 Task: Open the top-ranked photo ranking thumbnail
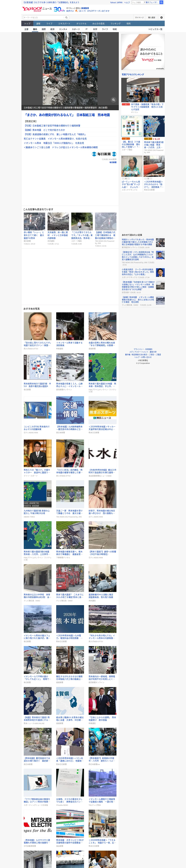coord(143,90)
